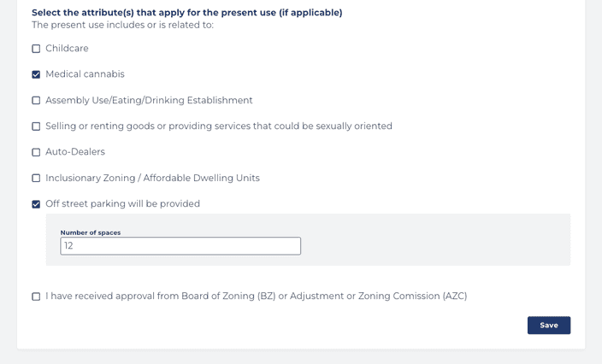Check the sexually oriented goods checkbox
The height and width of the screenshot is (364, 602).
[x=36, y=126]
